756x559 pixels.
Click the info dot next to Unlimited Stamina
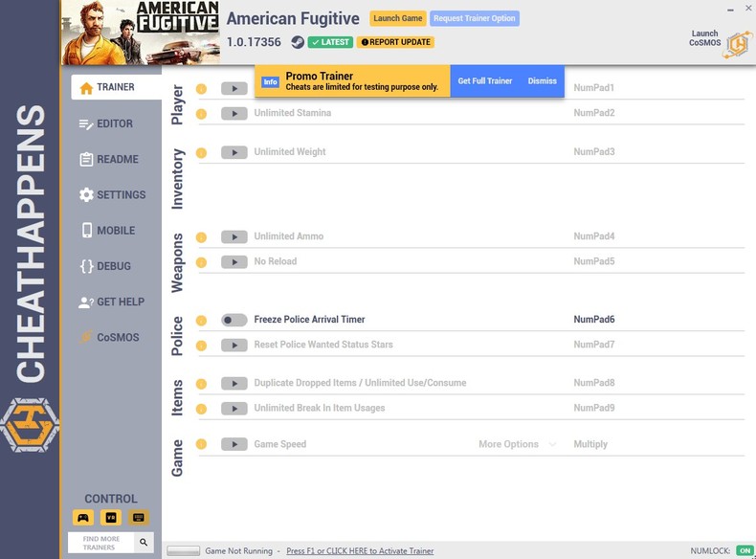201,114
